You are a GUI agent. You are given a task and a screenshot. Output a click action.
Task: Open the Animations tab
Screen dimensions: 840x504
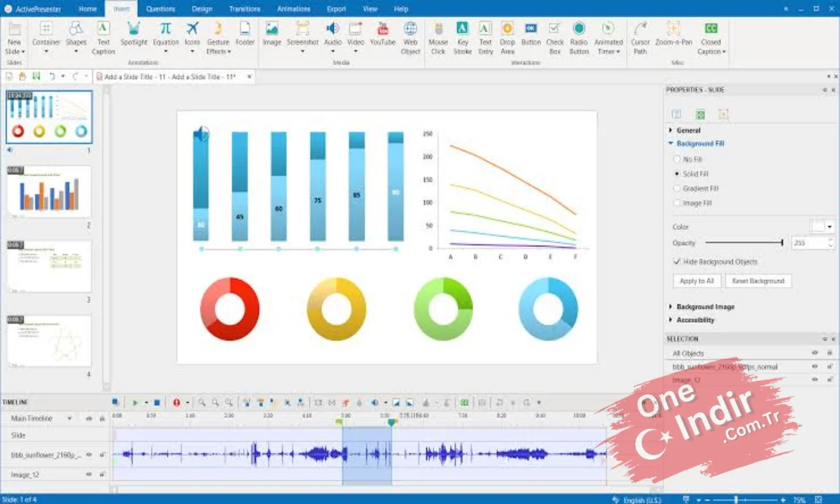(x=293, y=9)
